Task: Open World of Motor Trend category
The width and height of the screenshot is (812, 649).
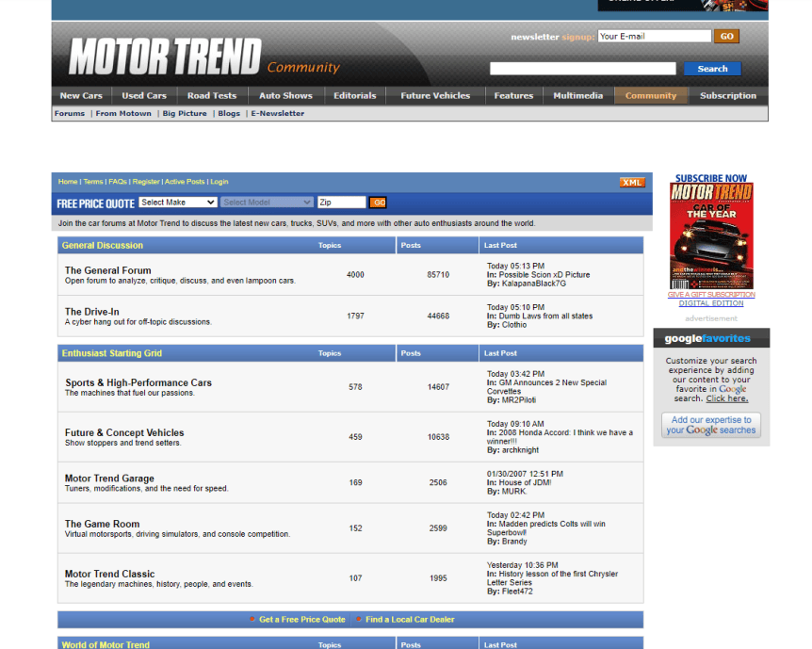Action: pos(106,644)
